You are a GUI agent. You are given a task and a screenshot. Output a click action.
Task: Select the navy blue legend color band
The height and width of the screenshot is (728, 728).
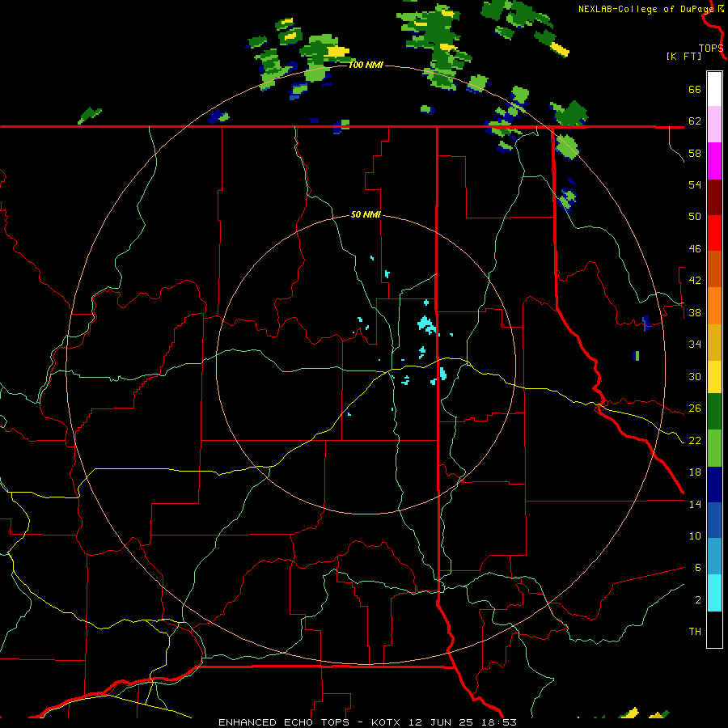(714, 485)
